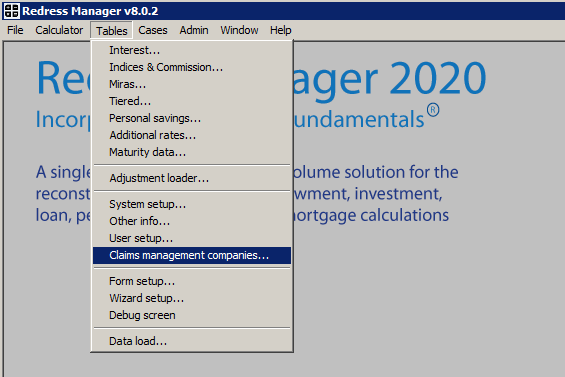Open Additional rates... table
Image resolution: width=565 pixels, height=377 pixels.
tap(192, 135)
